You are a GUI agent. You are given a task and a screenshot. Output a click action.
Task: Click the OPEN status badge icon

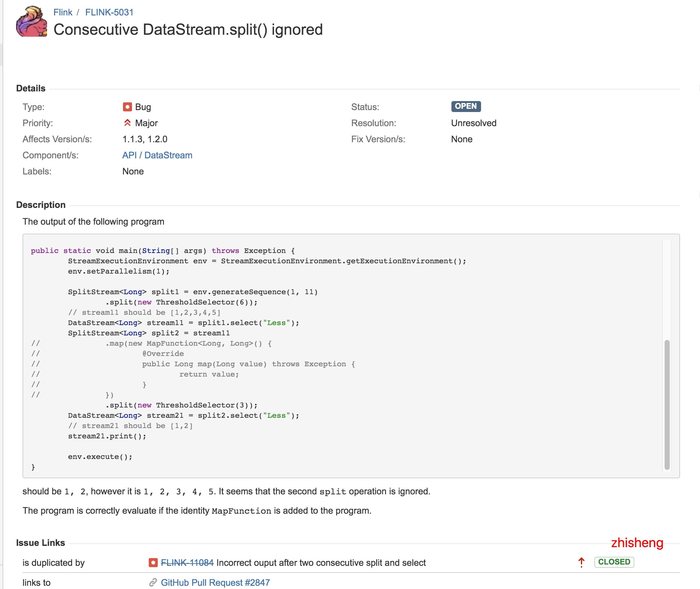pyautogui.click(x=466, y=106)
